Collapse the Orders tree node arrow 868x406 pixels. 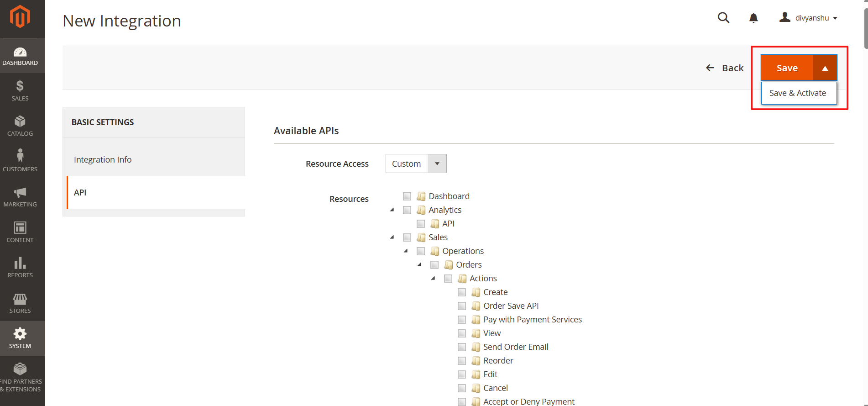click(x=419, y=265)
